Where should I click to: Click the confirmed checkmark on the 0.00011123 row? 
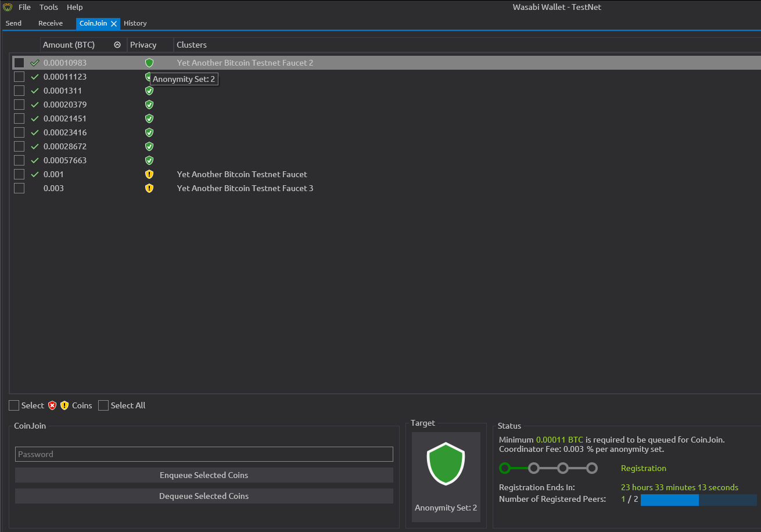coord(35,77)
